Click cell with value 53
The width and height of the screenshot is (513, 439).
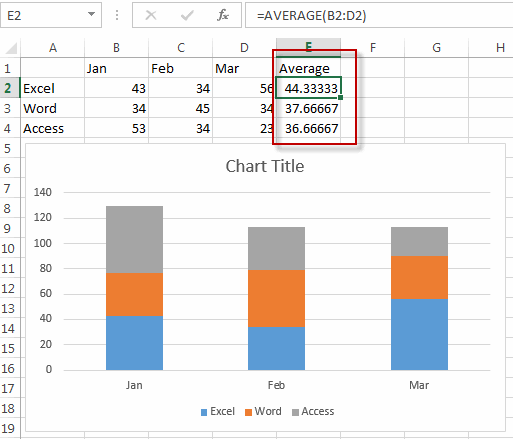[x=116, y=128]
